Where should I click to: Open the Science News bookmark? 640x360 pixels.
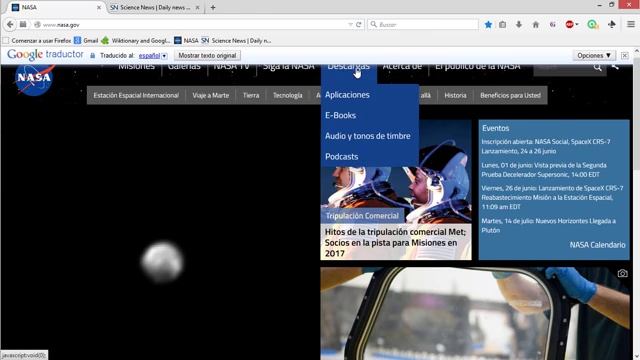236,40
